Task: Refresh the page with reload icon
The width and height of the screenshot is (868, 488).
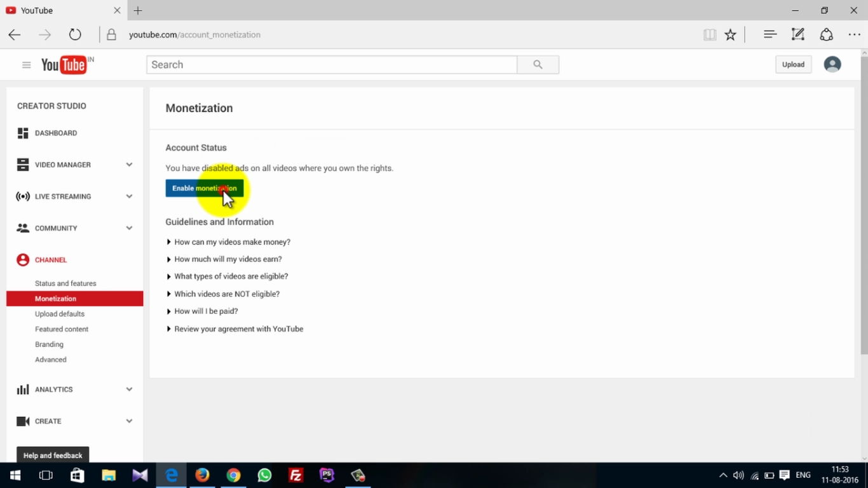Action: [75, 35]
